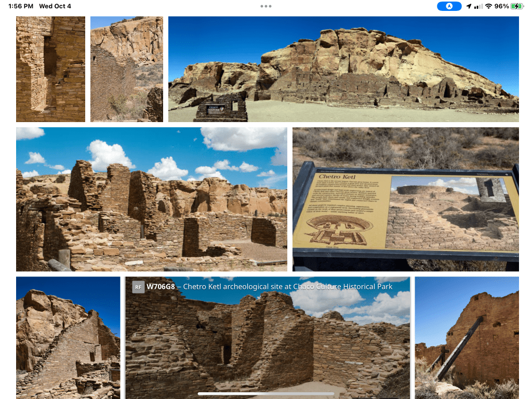This screenshot has height=399, width=532.
Task: Select the ruins with fluffy clouds photo
Action: 151,199
